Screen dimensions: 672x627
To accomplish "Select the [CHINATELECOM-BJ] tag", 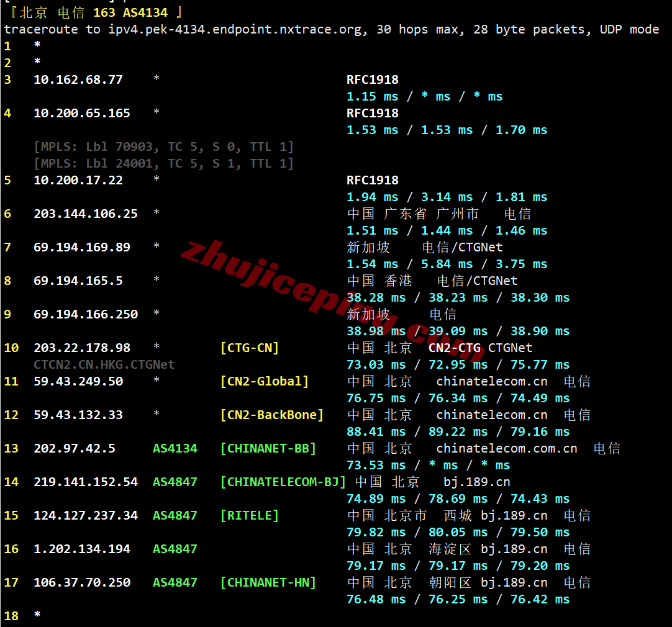I will [283, 482].
